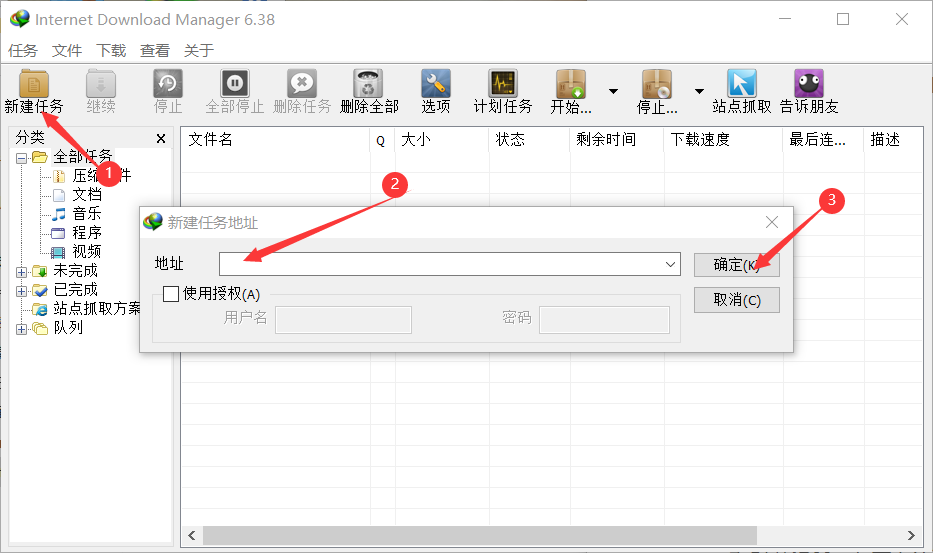Click the 确定(K) button

(x=737, y=265)
